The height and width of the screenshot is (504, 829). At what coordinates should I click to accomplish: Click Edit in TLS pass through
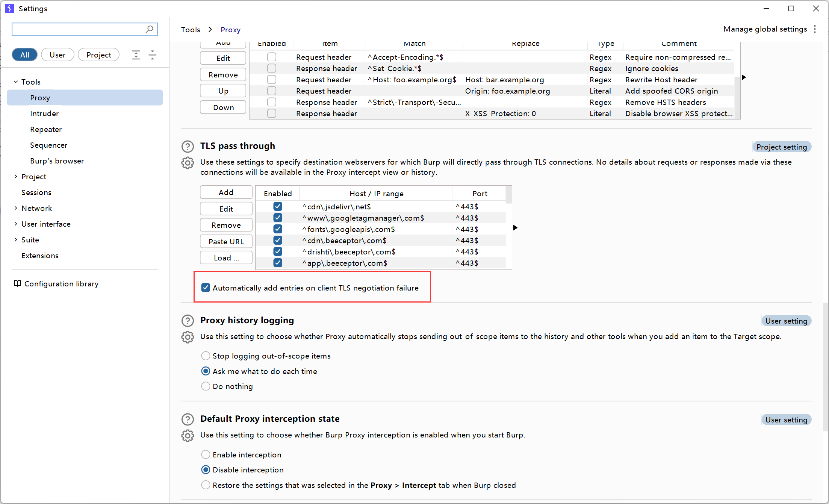click(x=226, y=209)
